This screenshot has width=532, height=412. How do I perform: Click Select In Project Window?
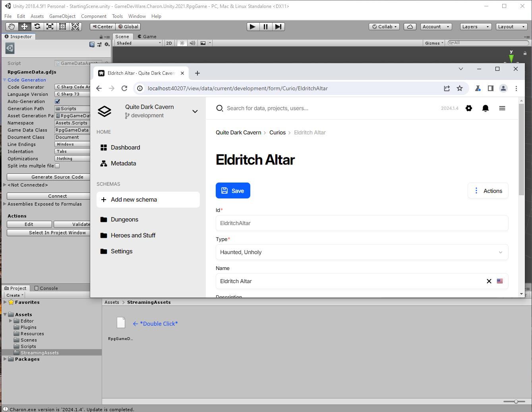48,233
